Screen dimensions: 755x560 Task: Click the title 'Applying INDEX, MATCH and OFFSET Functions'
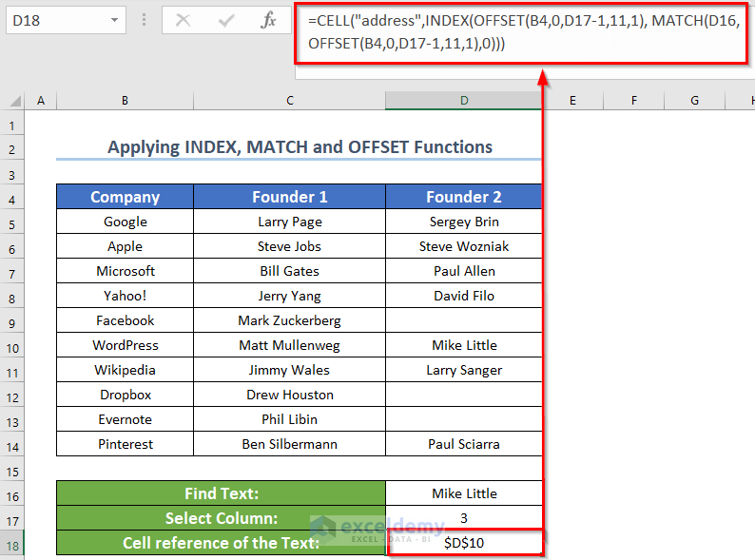[300, 146]
